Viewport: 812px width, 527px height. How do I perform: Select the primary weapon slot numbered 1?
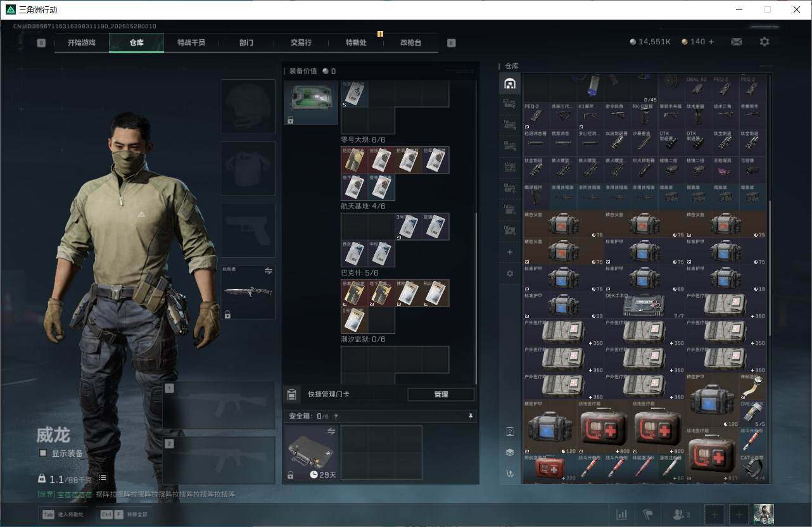pyautogui.click(x=219, y=406)
